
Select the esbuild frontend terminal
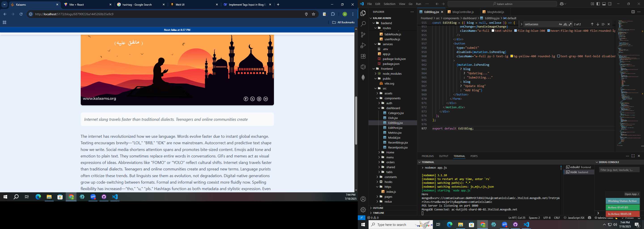click(579, 167)
